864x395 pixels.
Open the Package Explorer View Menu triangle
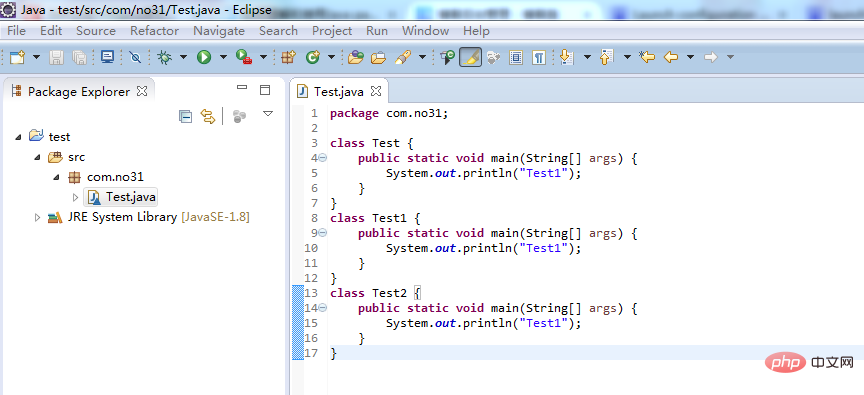pyautogui.click(x=268, y=114)
